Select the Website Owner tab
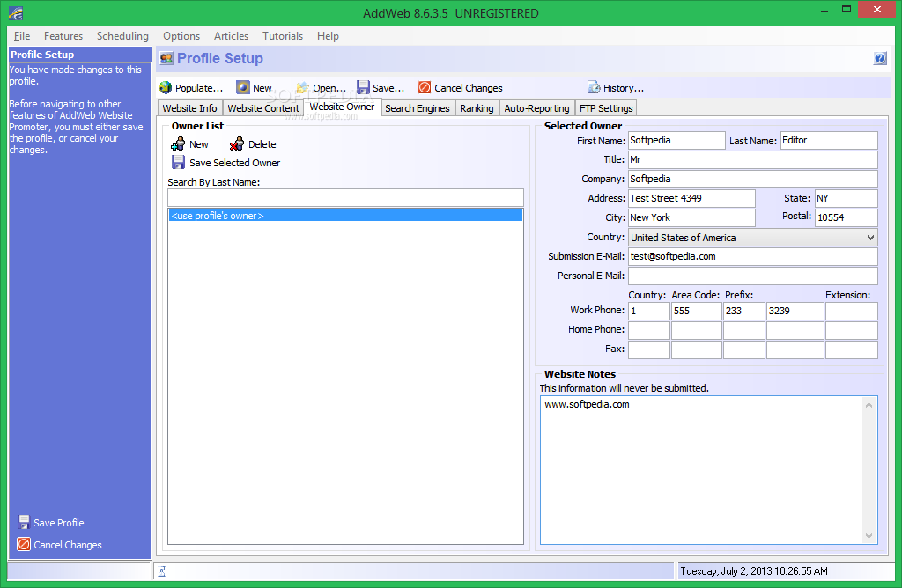This screenshot has width=902, height=588. pyautogui.click(x=342, y=107)
